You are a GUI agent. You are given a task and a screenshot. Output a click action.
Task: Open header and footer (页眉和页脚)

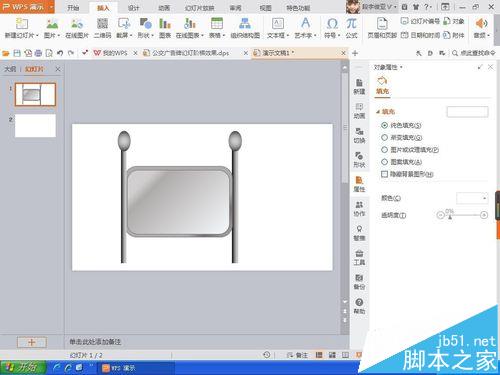(382, 28)
